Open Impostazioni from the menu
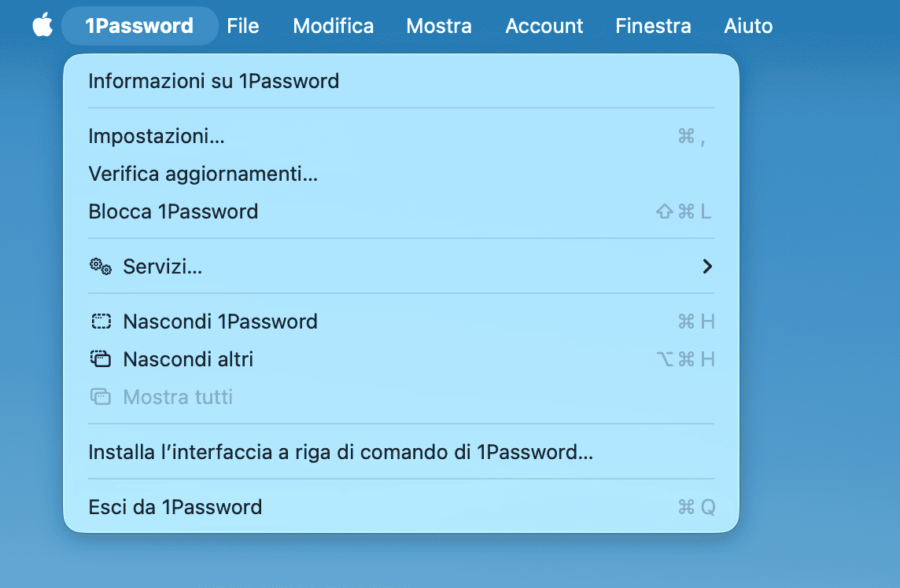This screenshot has height=588, width=900. coord(156,136)
